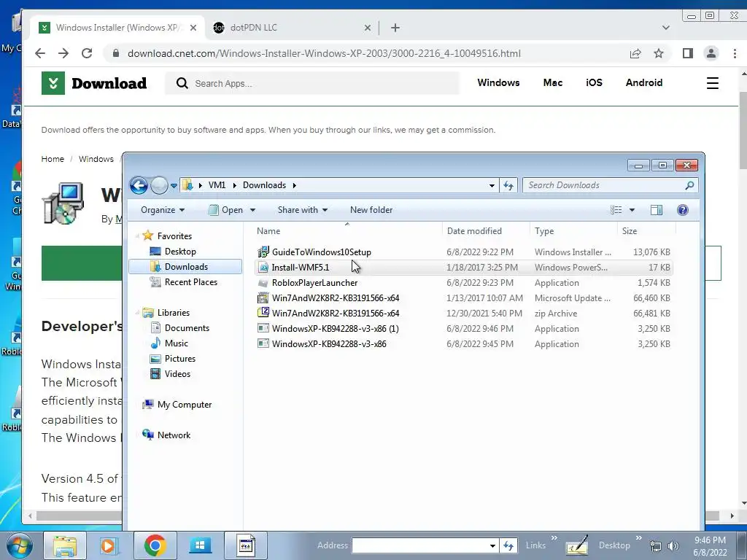Select Desktop in Favorites
This screenshot has width=747, height=560.
180,252
